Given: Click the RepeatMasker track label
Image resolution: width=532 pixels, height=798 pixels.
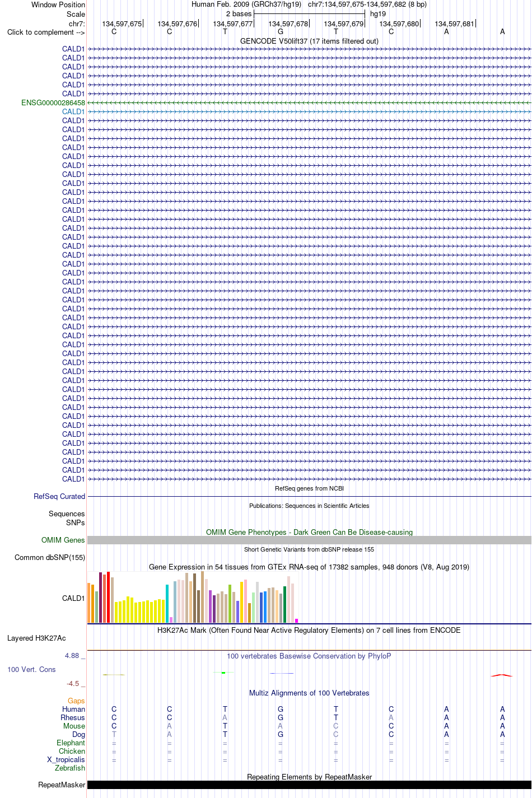Looking at the screenshot, I should point(62,785).
